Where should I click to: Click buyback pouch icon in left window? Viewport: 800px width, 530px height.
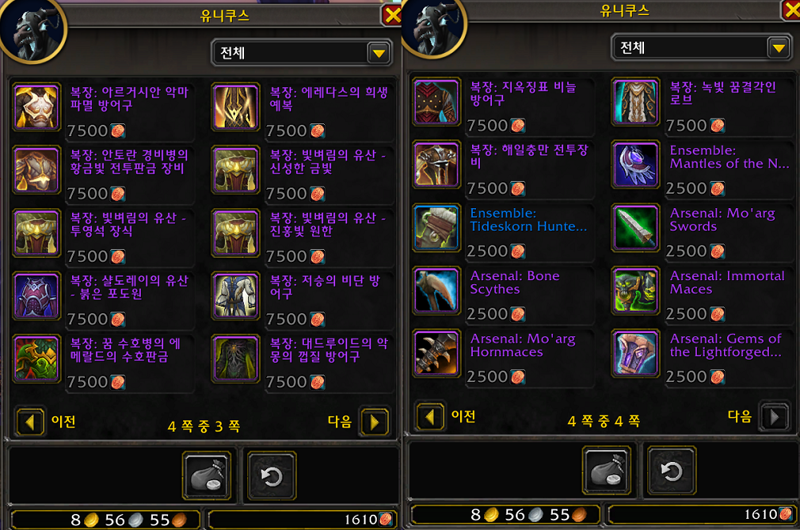[x=207, y=476]
